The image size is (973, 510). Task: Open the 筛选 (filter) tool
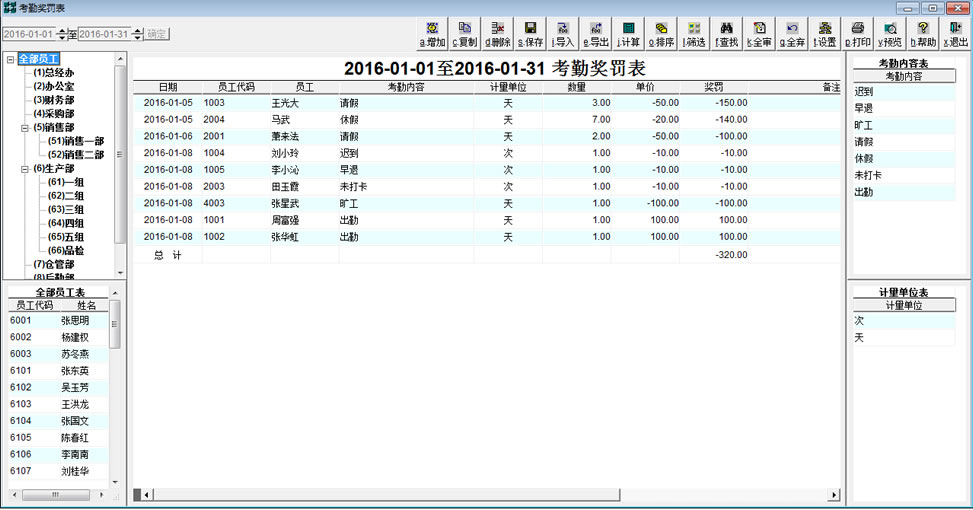pyautogui.click(x=694, y=34)
